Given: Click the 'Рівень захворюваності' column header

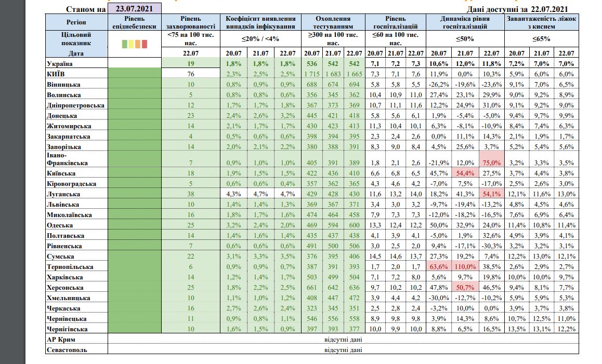Looking at the screenshot, I should click(x=190, y=22).
